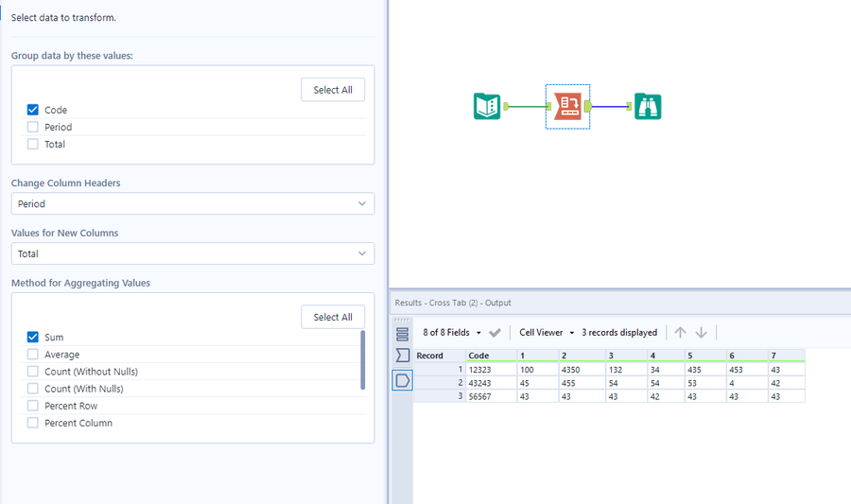
Task: Click column header 6 in results
Action: [x=747, y=356]
